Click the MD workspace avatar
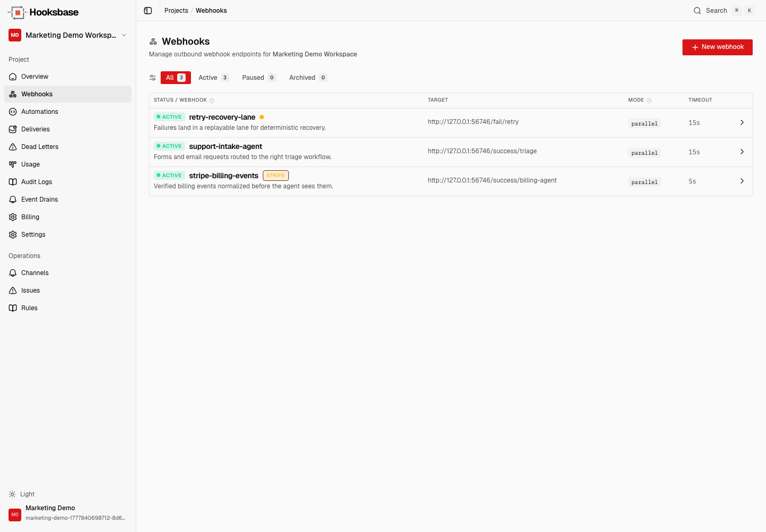Viewport: 766px width, 532px height. [15, 35]
